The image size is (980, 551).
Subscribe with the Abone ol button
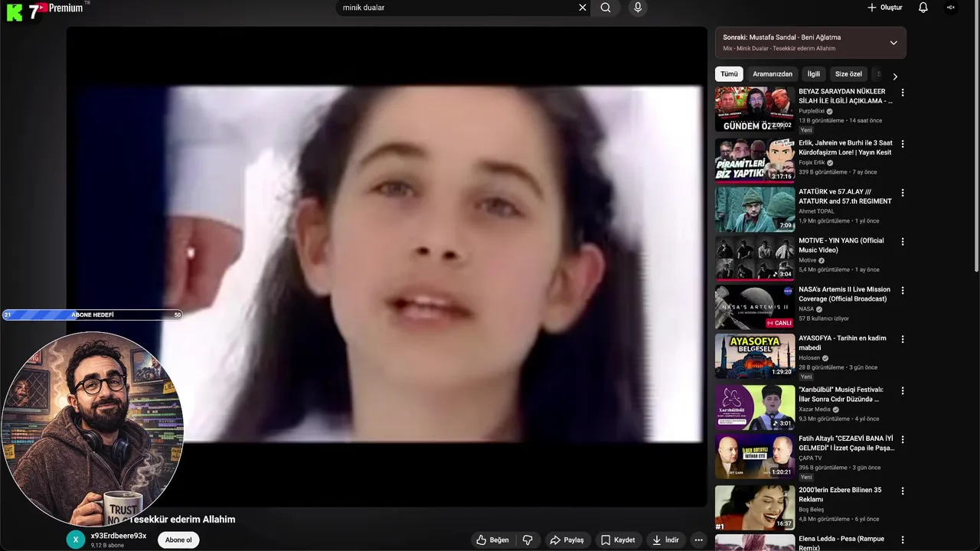[178, 540]
